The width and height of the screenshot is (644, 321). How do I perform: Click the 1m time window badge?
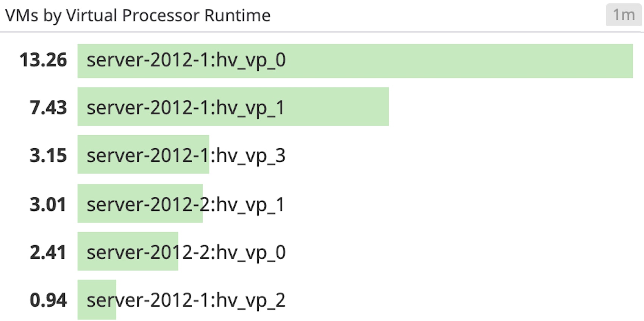coord(624,15)
